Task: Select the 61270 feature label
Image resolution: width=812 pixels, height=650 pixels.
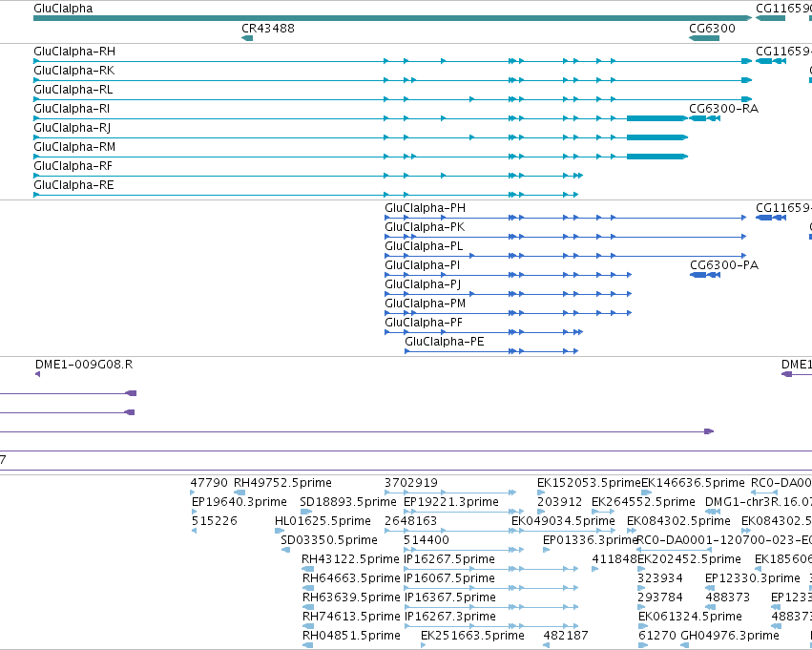Action: pos(657,636)
